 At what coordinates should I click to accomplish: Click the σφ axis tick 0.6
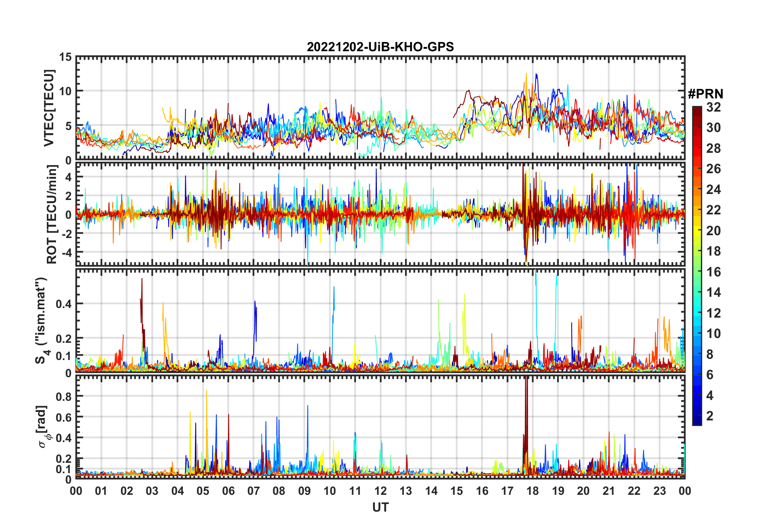pyautogui.click(x=64, y=417)
